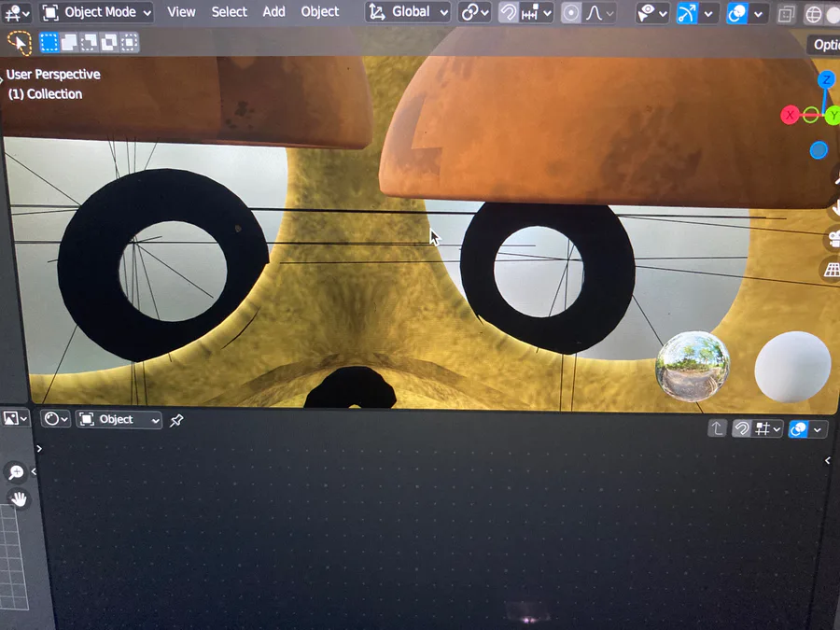This screenshot has width=840, height=630.
Task: Open the View menu
Action: (x=181, y=12)
